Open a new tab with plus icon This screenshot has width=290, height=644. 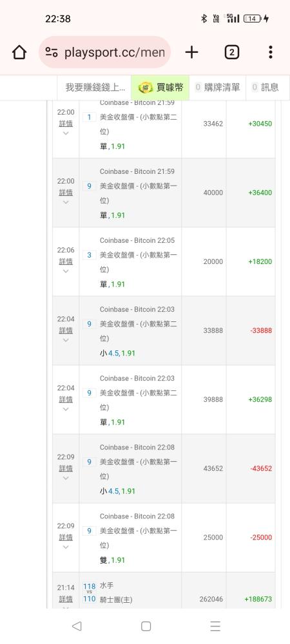(x=191, y=52)
